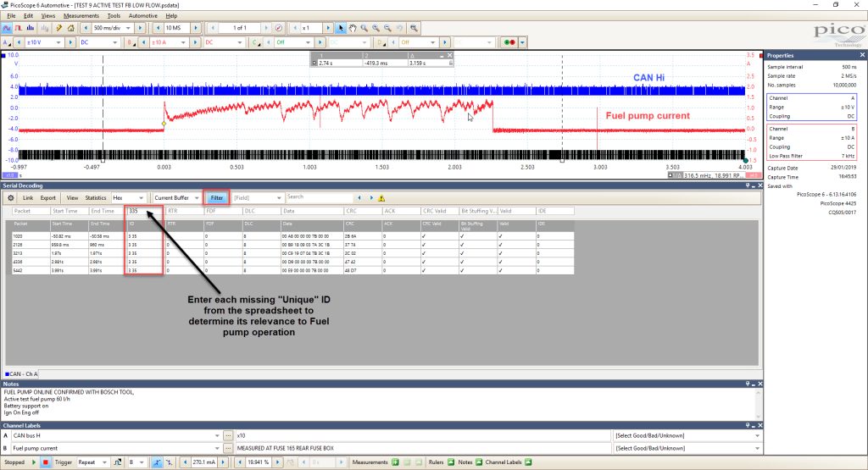This screenshot has width=868, height=470.
Task: Select packet 2126 row in table
Action: point(292,245)
